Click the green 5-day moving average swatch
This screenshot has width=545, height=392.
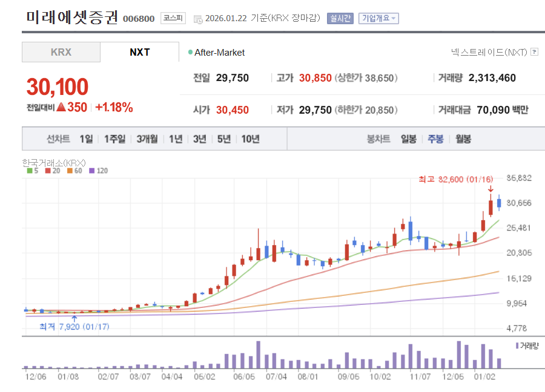[30, 171]
